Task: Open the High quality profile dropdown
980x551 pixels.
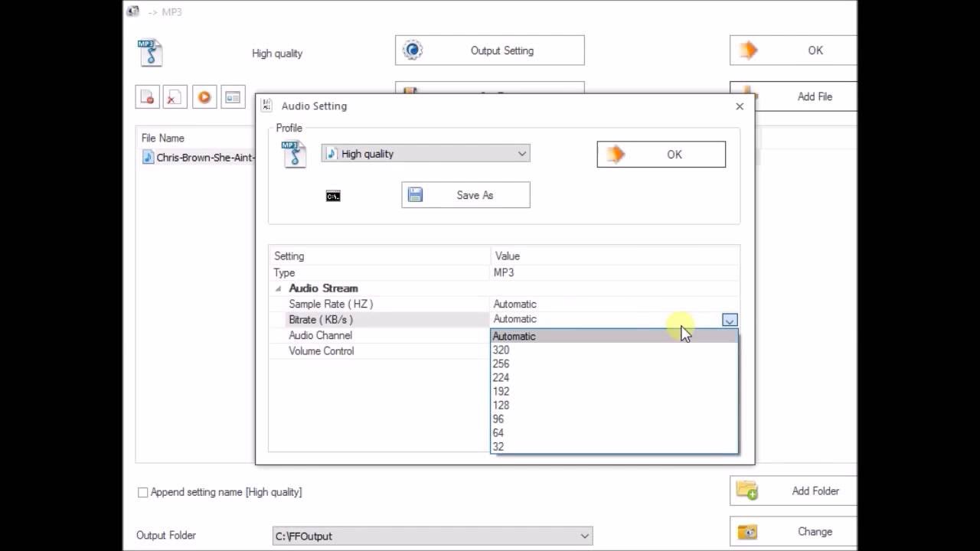Action: tap(426, 153)
